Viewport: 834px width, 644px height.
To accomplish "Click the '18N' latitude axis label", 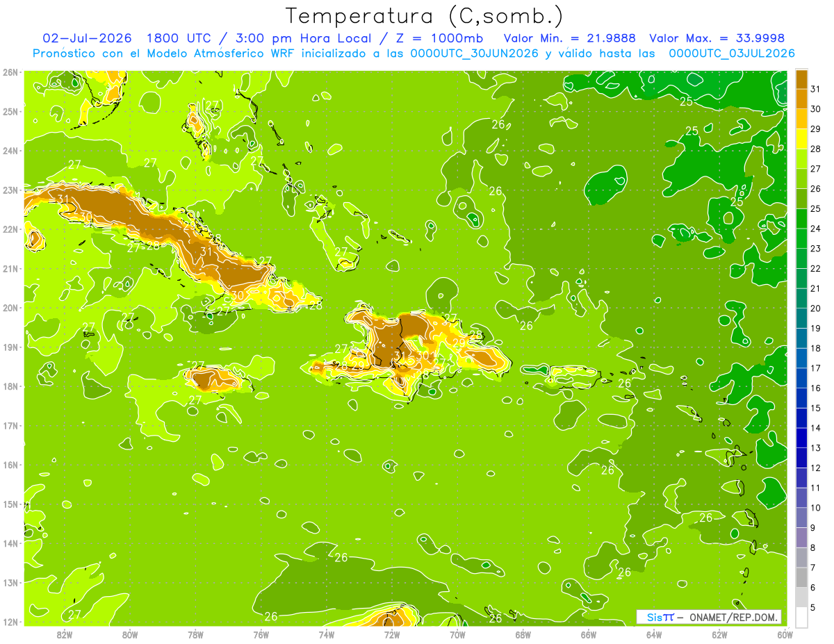I will pyautogui.click(x=10, y=386).
